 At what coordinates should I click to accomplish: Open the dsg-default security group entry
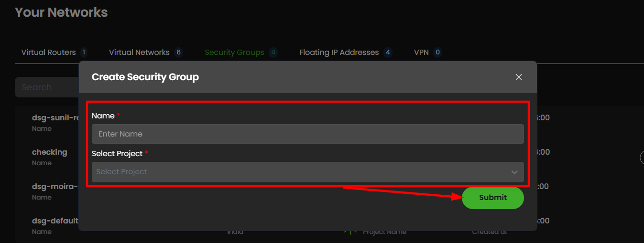tap(55, 221)
